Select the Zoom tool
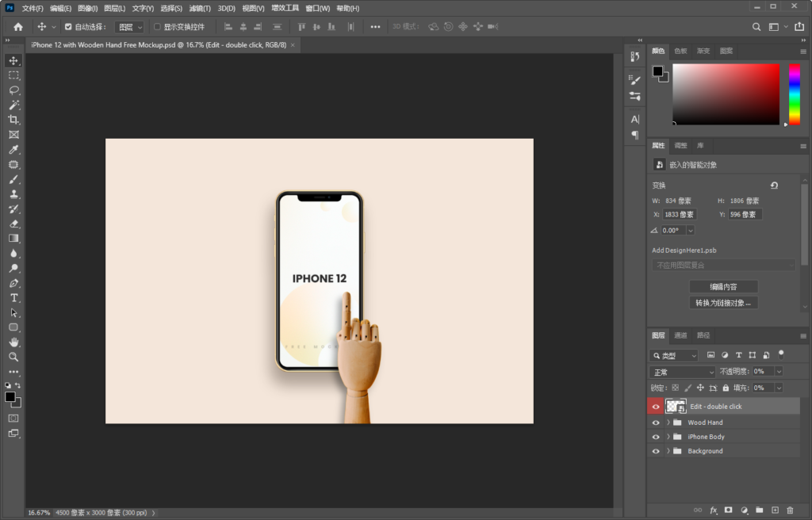 pyautogui.click(x=13, y=357)
